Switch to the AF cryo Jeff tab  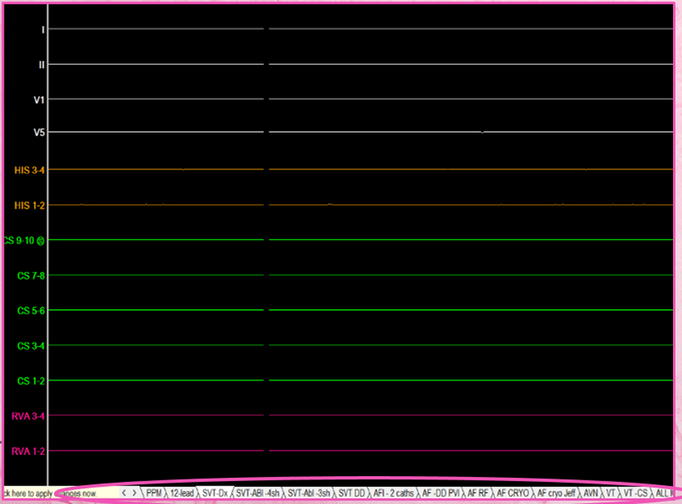click(556, 493)
